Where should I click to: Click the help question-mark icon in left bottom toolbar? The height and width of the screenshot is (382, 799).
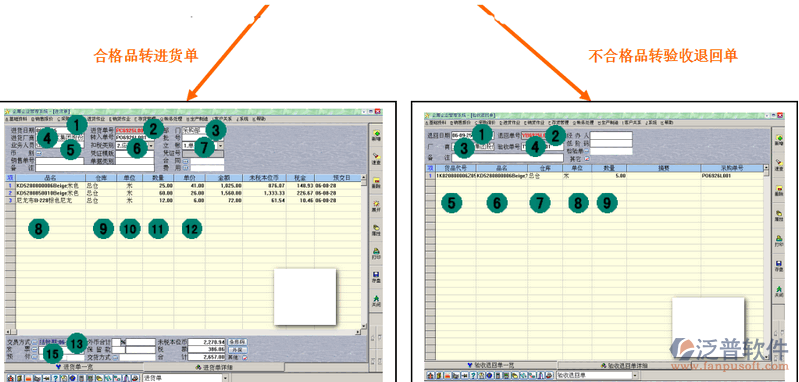(57, 378)
